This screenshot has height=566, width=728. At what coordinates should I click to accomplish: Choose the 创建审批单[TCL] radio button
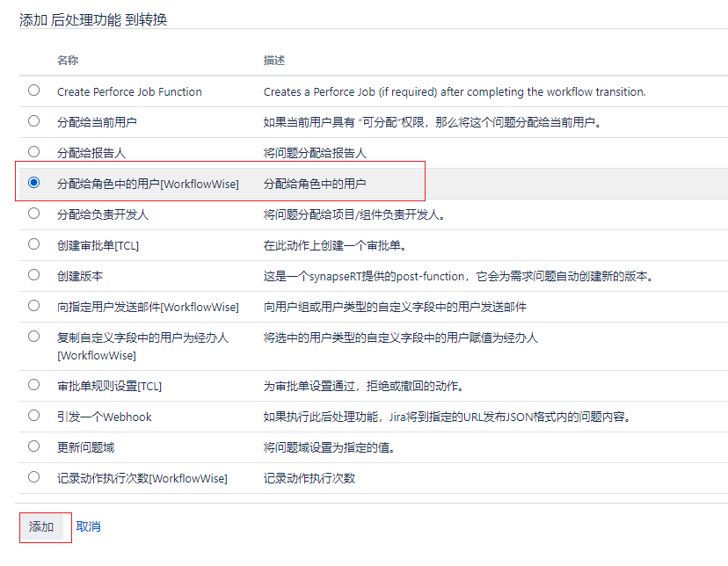pos(33,244)
